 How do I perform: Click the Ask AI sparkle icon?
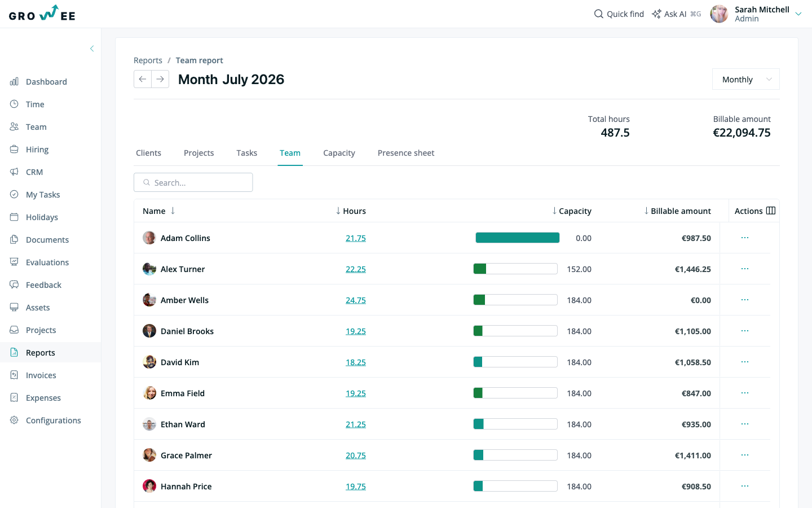(656, 14)
